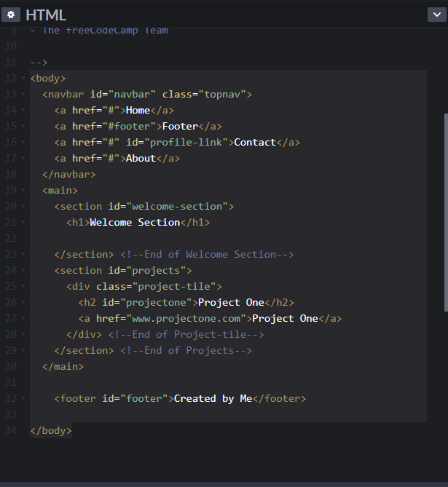Click the "projects" id value
Viewport: 448px width, 487px height.
[156, 271]
